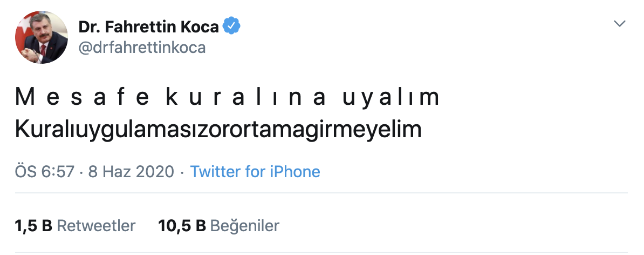
Task: Click the text 'Kuralıuygulamasızorortamagirmeyelim'
Action: pyautogui.click(x=218, y=131)
